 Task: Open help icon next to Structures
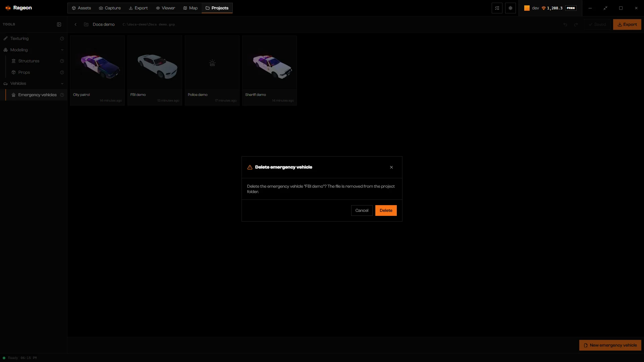coord(62,61)
